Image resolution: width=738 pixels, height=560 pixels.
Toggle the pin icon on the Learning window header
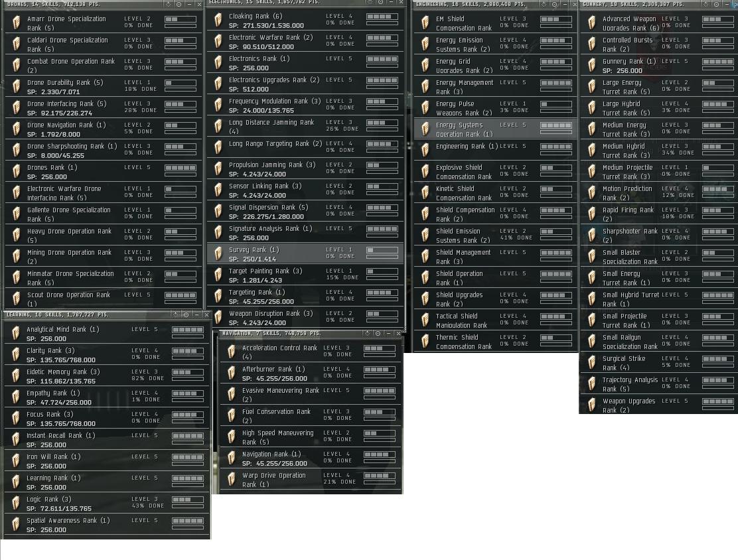pyautogui.click(x=186, y=315)
